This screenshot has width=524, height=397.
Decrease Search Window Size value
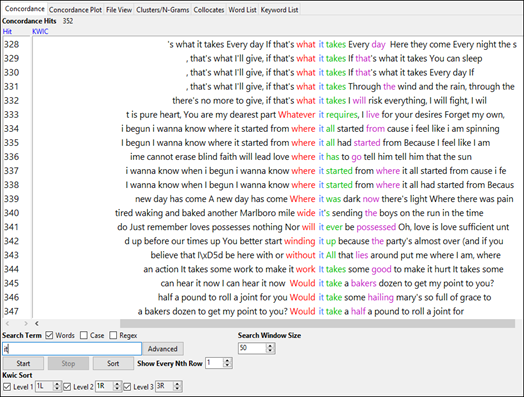(x=270, y=351)
